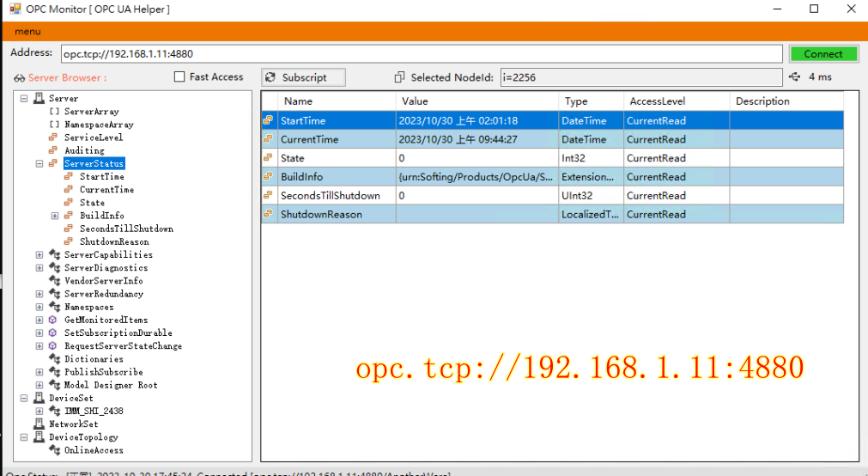Sort by the Name column header
Viewport: 868px width, 476px height.
point(337,101)
